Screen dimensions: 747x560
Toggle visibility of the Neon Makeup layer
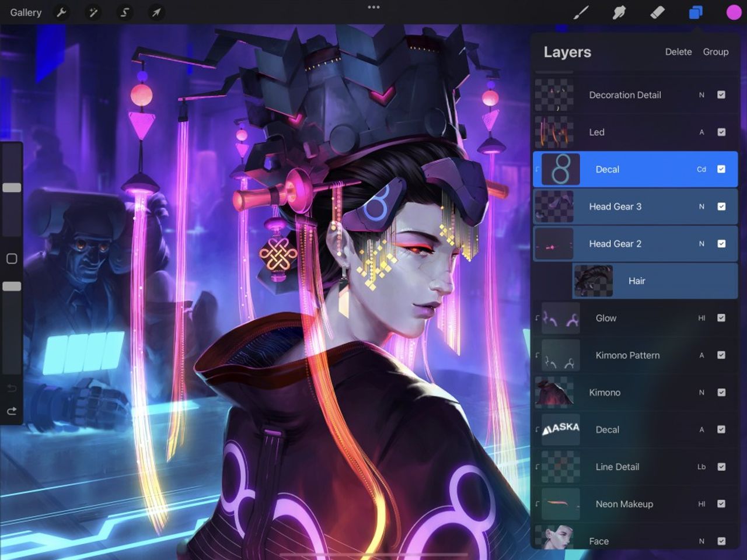[721, 504]
